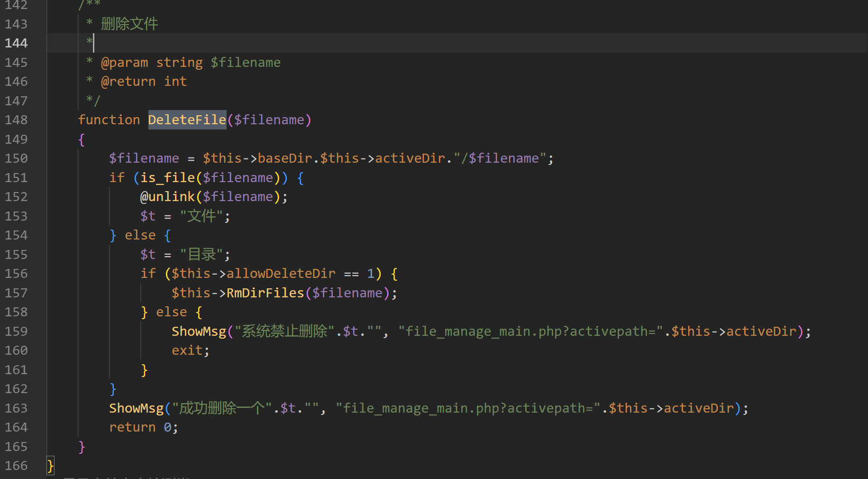Click allowDeleteDir property on line 156

(x=281, y=274)
